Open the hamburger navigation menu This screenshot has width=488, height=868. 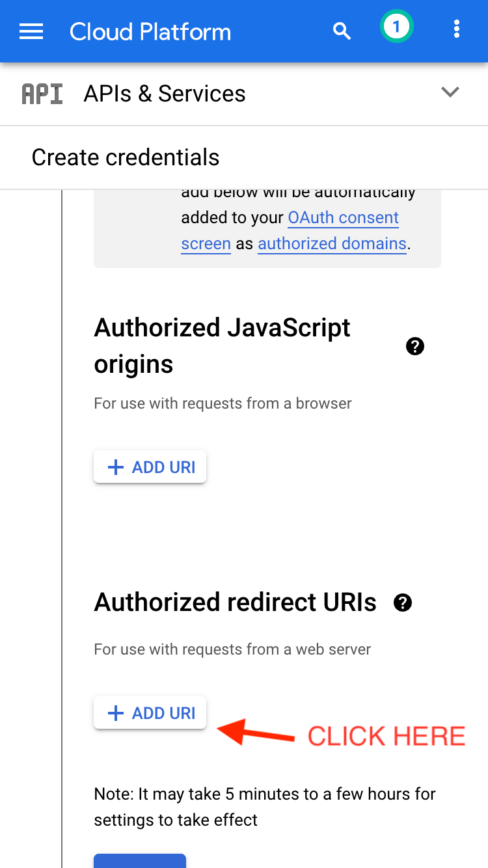pos(31,31)
